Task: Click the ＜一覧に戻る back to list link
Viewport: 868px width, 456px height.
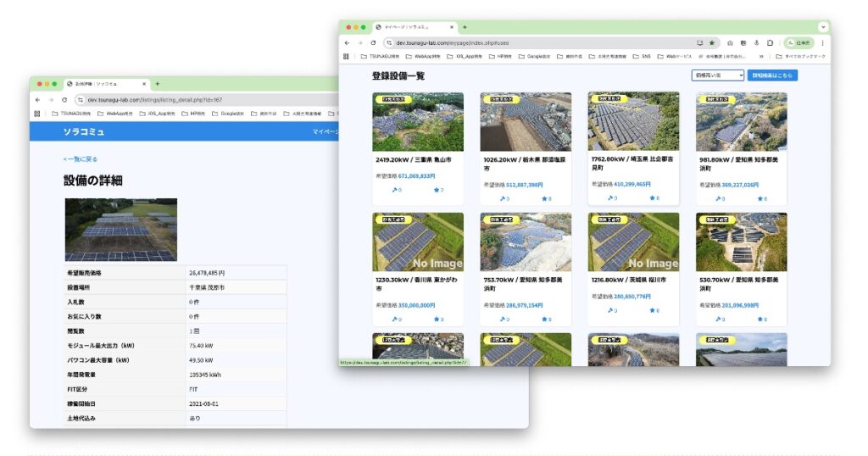Action: [81, 158]
